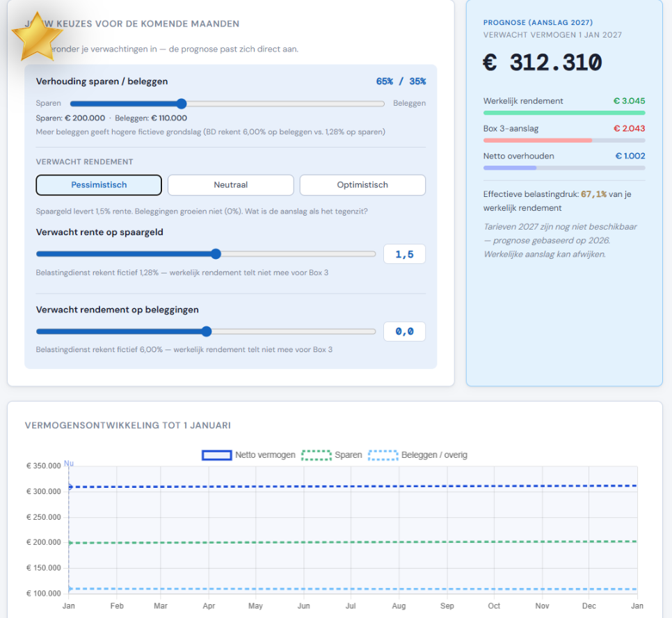Click the spaargeld rente slider handle
672x618 pixels.
pos(216,254)
